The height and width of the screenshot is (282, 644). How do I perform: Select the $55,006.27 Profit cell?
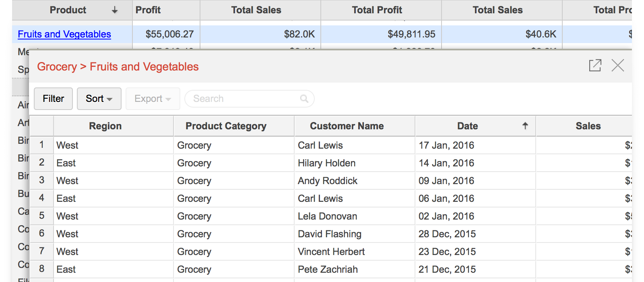tap(169, 34)
